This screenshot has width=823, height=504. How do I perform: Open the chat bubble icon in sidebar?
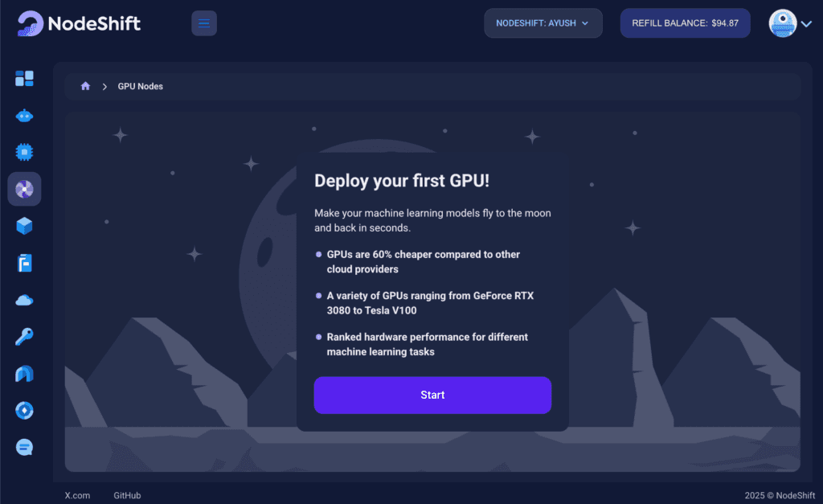tap(24, 447)
